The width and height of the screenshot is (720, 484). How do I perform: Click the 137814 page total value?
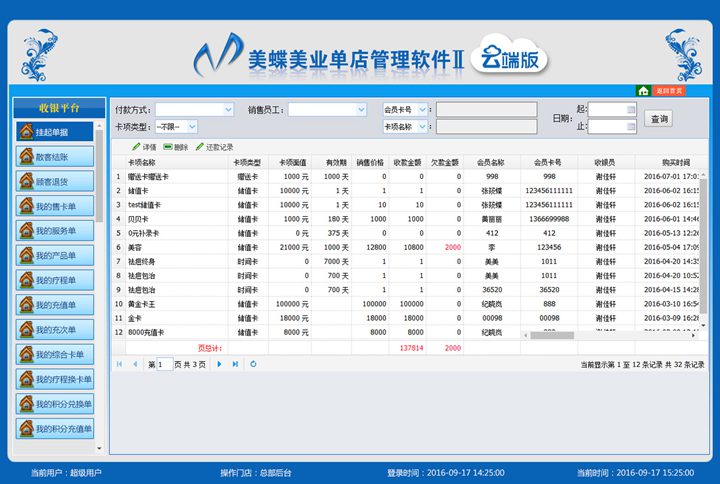click(x=411, y=348)
